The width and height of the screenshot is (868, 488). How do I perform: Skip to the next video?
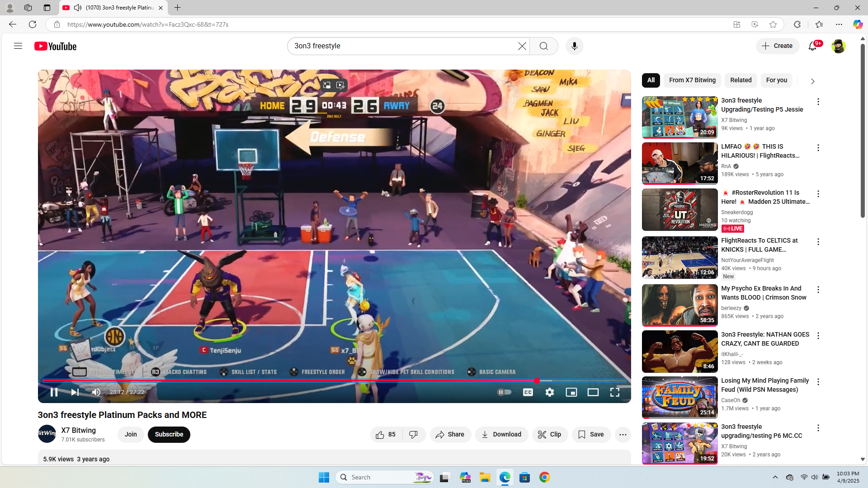75,392
